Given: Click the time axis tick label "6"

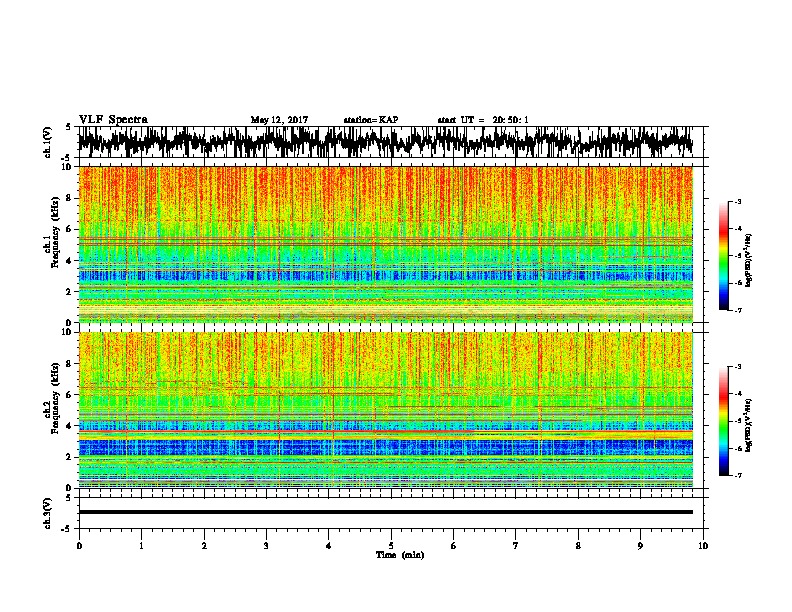Looking at the screenshot, I should pyautogui.click(x=454, y=546).
